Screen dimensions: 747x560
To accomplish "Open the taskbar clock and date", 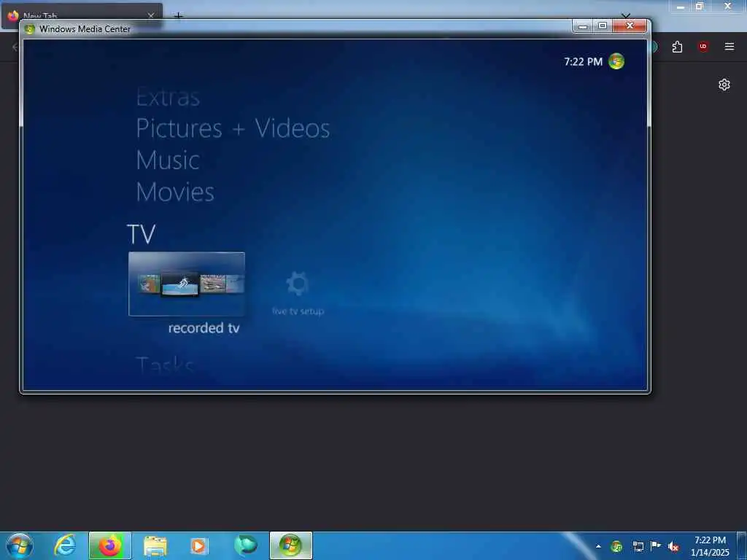I will 710,546.
